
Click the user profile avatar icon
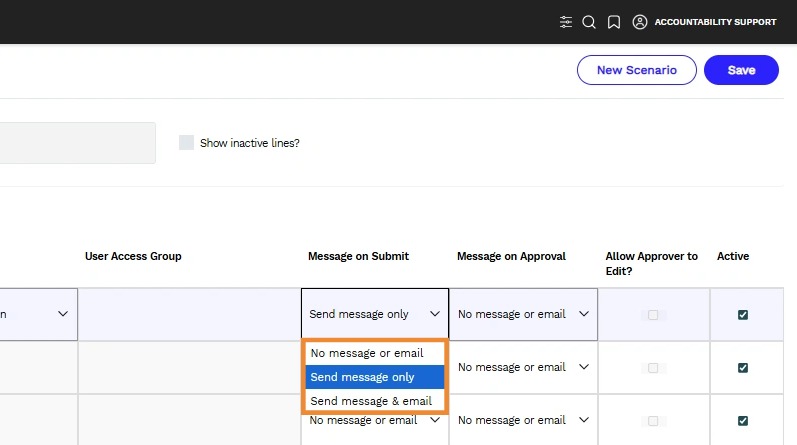click(x=640, y=22)
